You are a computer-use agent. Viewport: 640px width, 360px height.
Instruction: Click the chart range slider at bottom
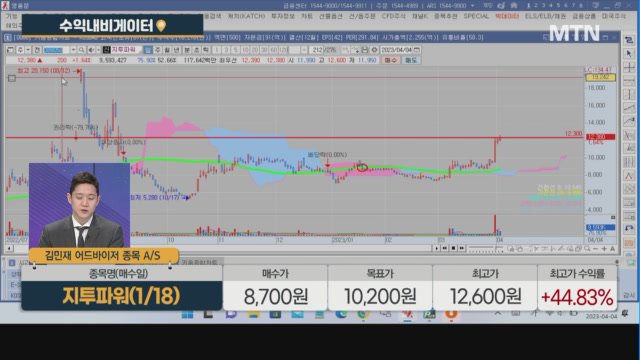(x=486, y=248)
